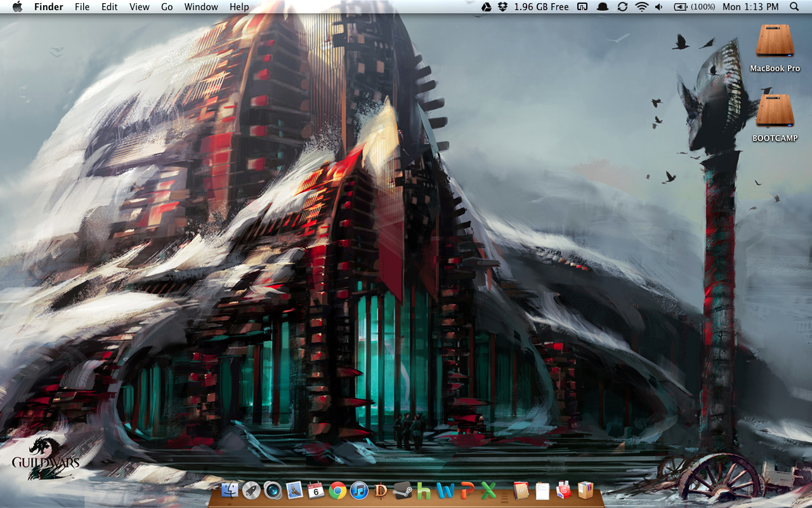Viewport: 812px width, 508px height.
Task: Open the camera lens app in Dock
Action: (x=273, y=490)
